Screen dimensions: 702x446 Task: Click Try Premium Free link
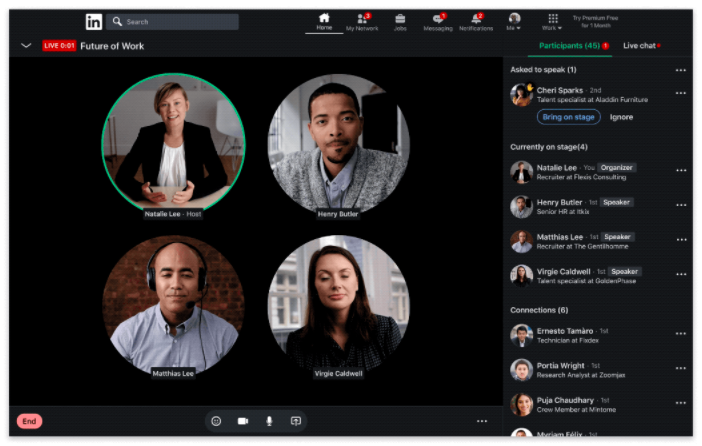(x=595, y=21)
